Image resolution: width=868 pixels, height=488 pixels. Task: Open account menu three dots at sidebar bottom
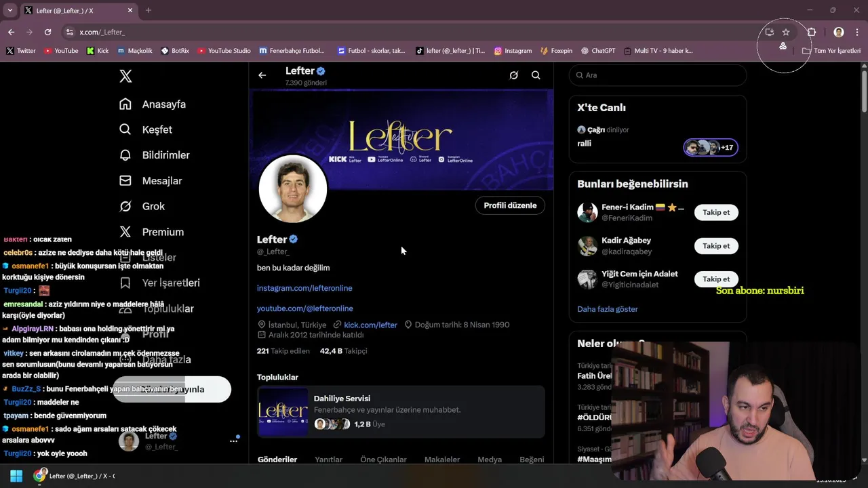click(x=234, y=441)
